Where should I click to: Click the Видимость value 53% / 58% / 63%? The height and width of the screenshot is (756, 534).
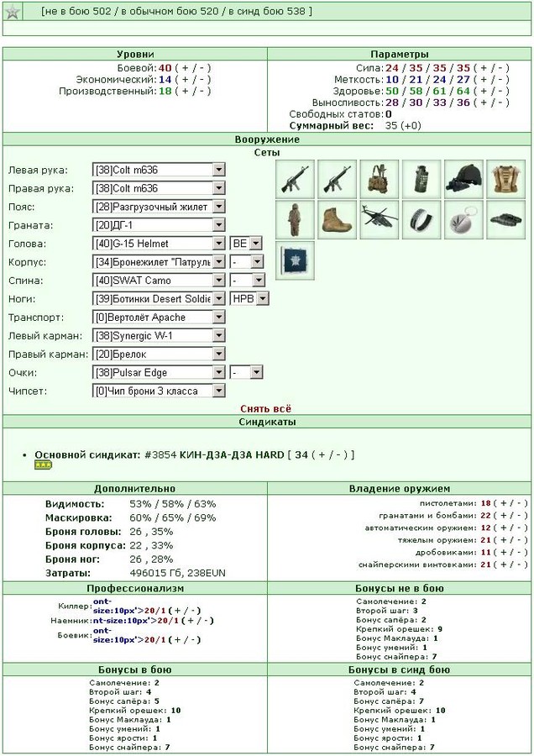172,504
